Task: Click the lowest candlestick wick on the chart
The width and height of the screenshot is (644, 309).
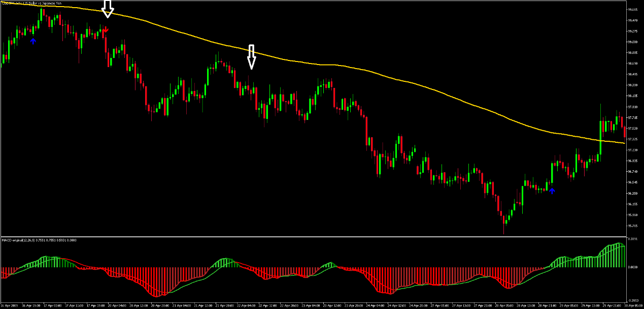Action: pyautogui.click(x=504, y=230)
